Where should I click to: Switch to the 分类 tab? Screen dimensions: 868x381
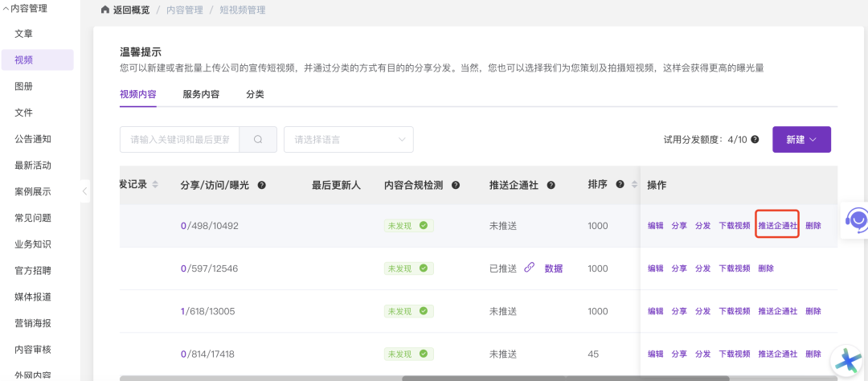[255, 94]
